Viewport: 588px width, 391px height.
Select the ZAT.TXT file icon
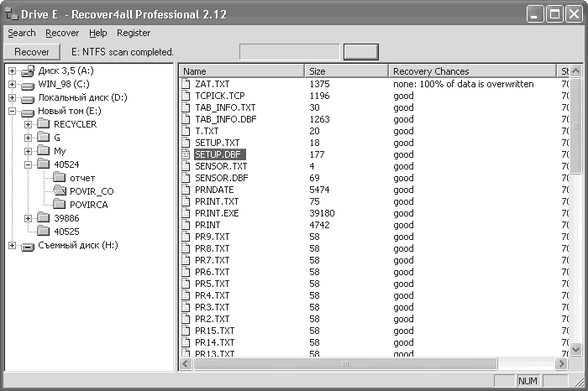coord(186,84)
